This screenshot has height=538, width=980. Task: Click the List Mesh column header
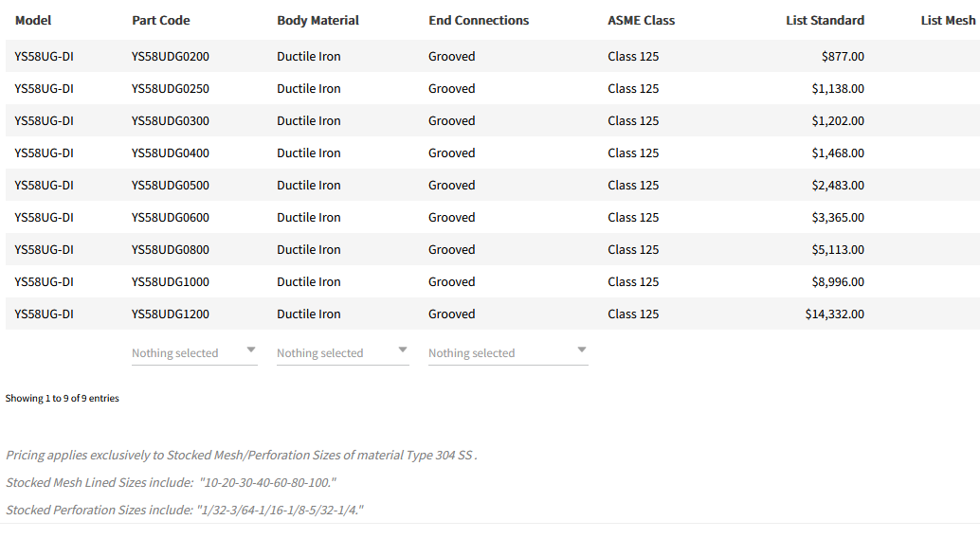[x=948, y=20]
